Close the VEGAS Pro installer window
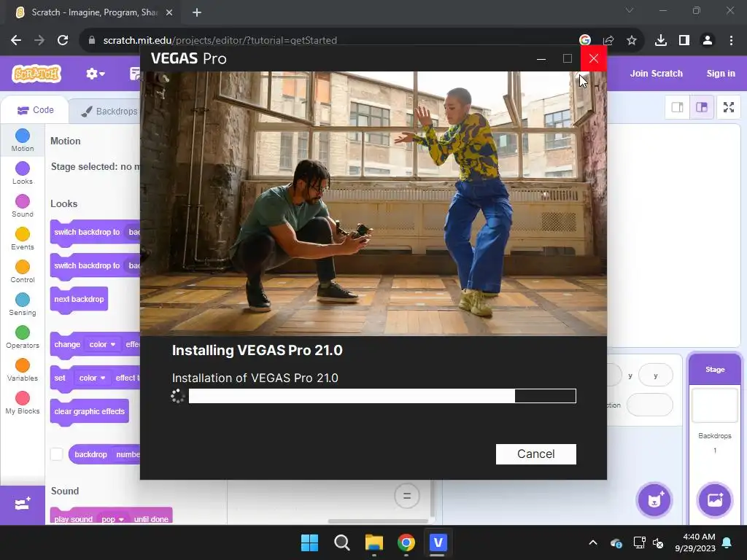The height and width of the screenshot is (560, 747). (593, 58)
